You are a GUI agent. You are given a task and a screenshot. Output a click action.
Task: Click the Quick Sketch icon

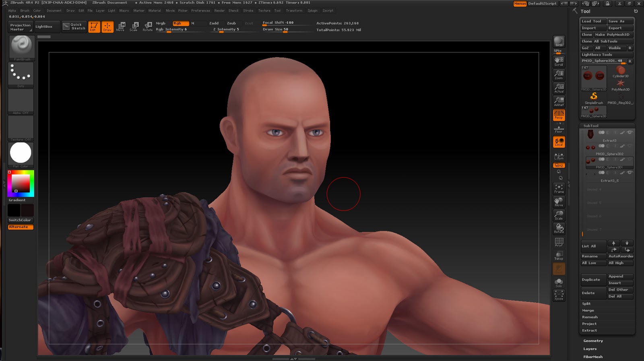[x=74, y=27]
